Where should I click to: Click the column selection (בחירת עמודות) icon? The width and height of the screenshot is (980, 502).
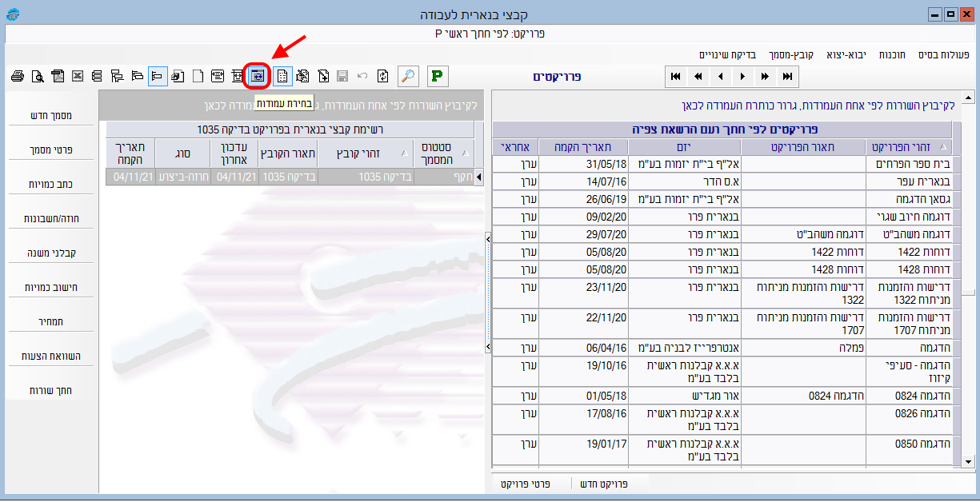(258, 76)
